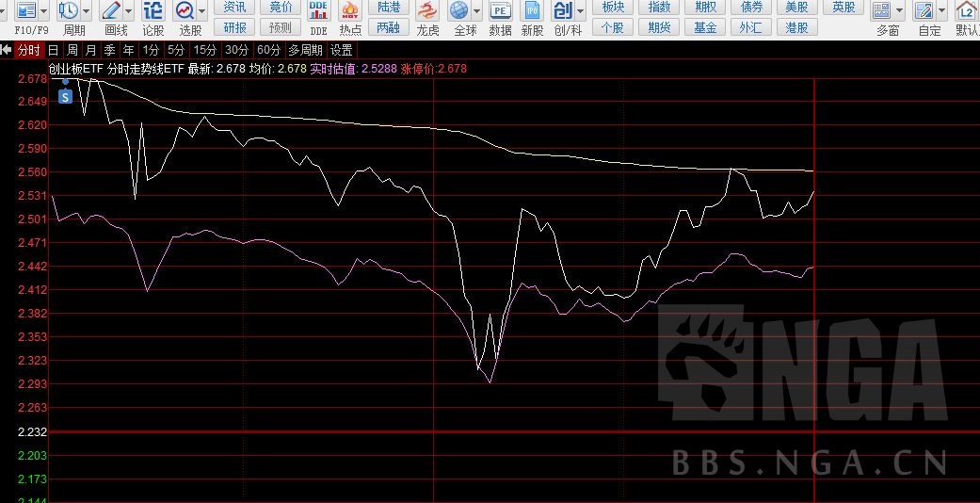980x503 pixels.
Task: Switch to the 季 quarterly tab
Action: (x=110, y=50)
